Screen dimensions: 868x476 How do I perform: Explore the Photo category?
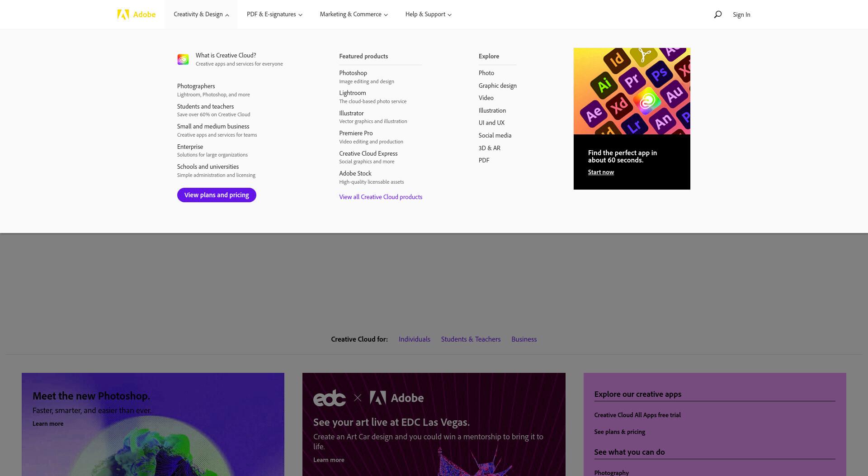coord(486,73)
